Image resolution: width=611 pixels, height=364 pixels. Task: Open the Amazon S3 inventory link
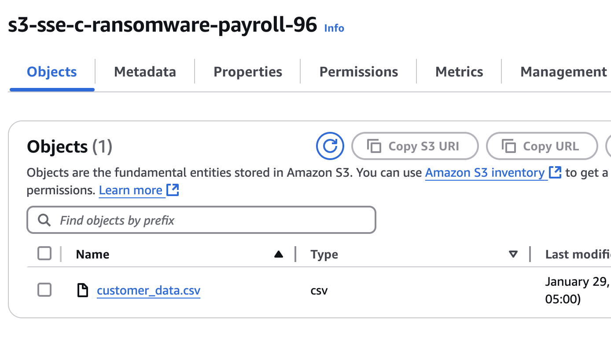[x=485, y=173]
